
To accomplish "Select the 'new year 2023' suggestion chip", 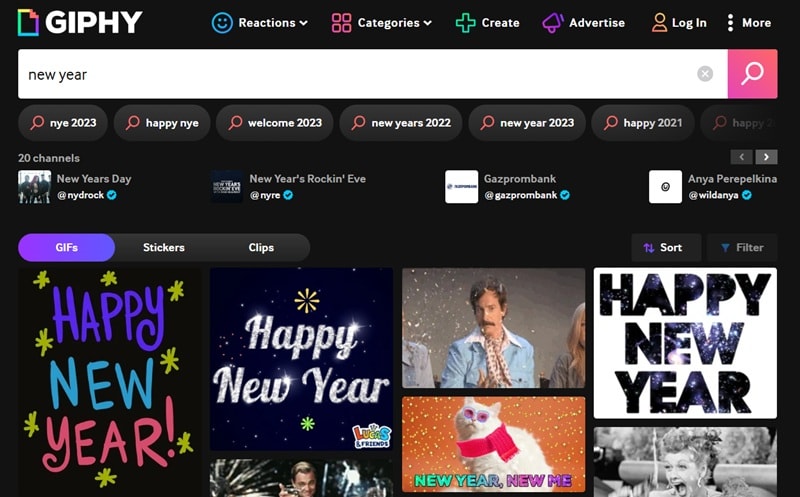I will point(527,122).
